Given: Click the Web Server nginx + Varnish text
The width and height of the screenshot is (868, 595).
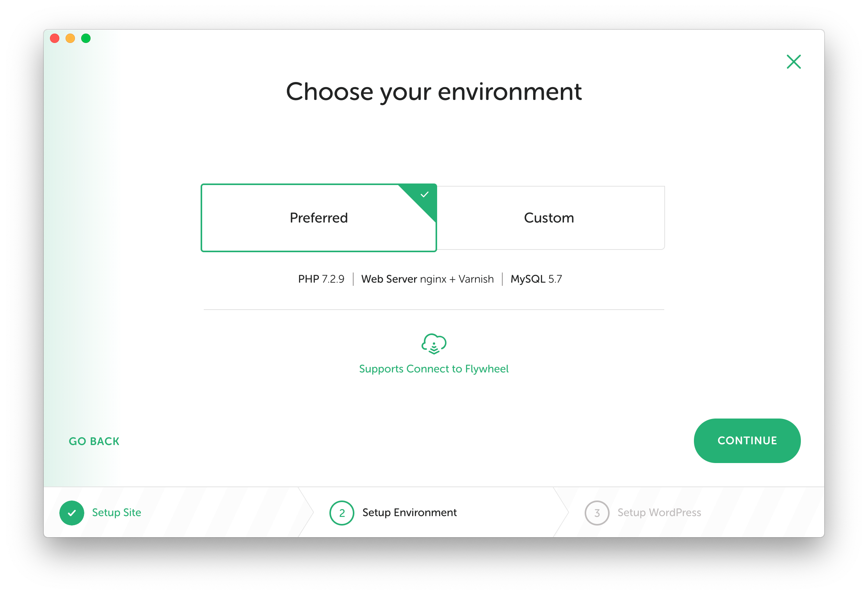Looking at the screenshot, I should click(x=427, y=279).
